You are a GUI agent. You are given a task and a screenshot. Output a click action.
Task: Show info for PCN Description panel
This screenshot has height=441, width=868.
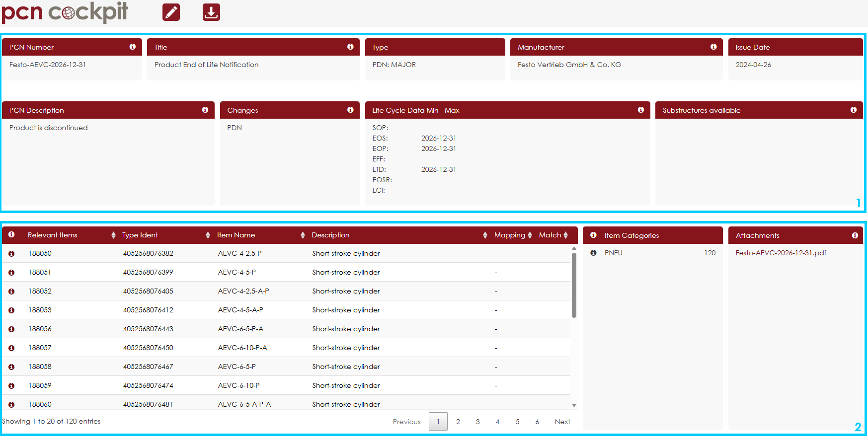pos(205,110)
